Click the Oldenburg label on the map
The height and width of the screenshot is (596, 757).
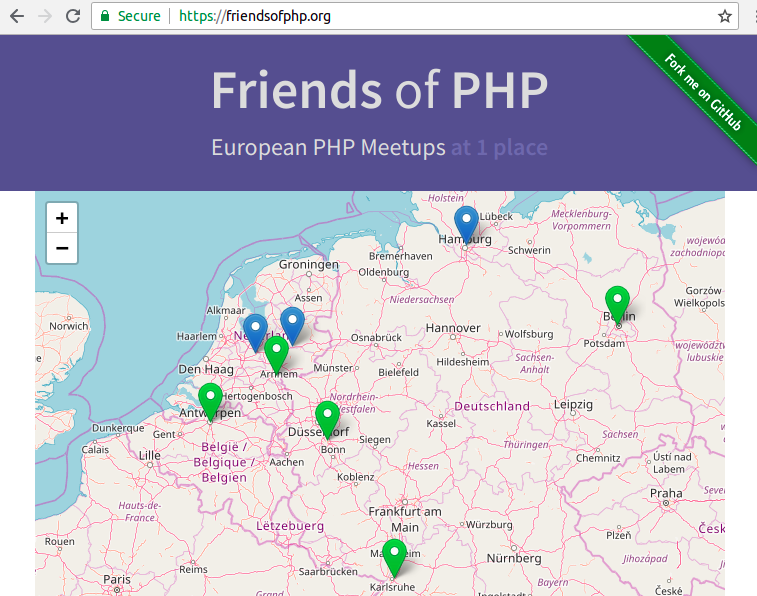(x=383, y=272)
